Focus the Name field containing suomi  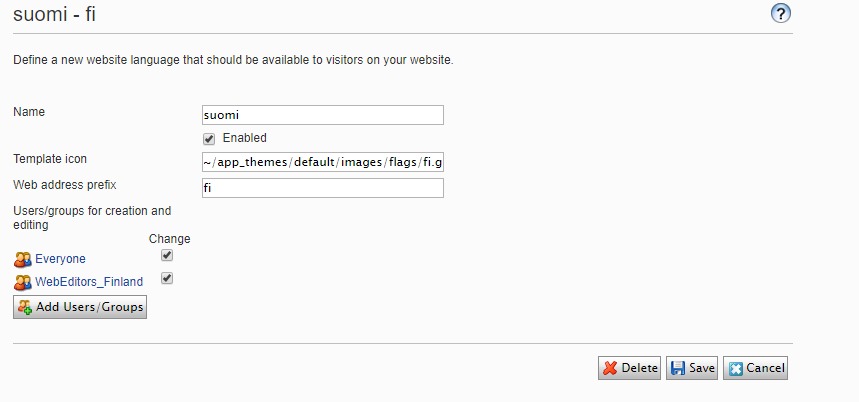click(x=322, y=115)
